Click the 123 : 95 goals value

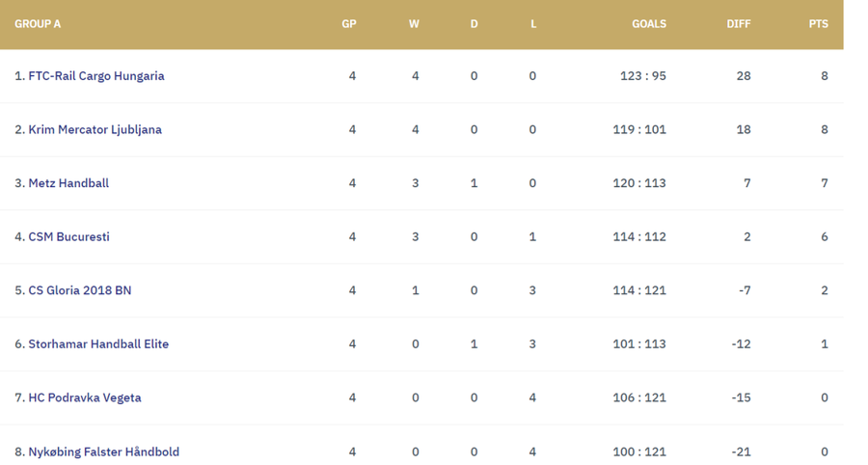click(642, 76)
